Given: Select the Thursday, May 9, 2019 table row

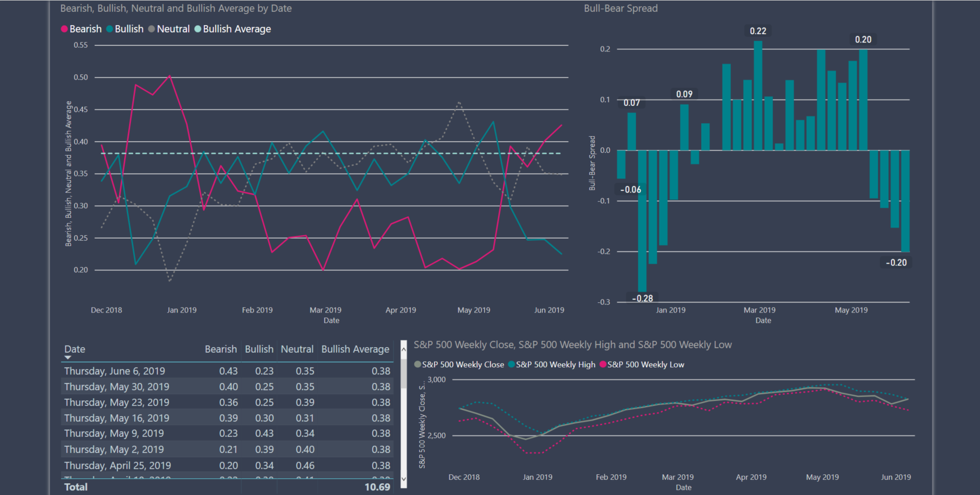Looking at the screenshot, I should pos(114,433).
